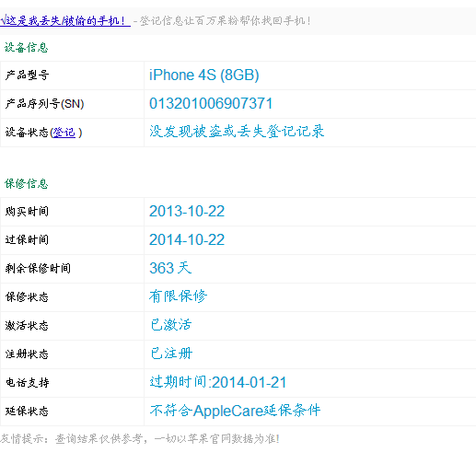The width and height of the screenshot is (476, 464).
Task: Click the '购买时间' row label
Action: (x=27, y=212)
